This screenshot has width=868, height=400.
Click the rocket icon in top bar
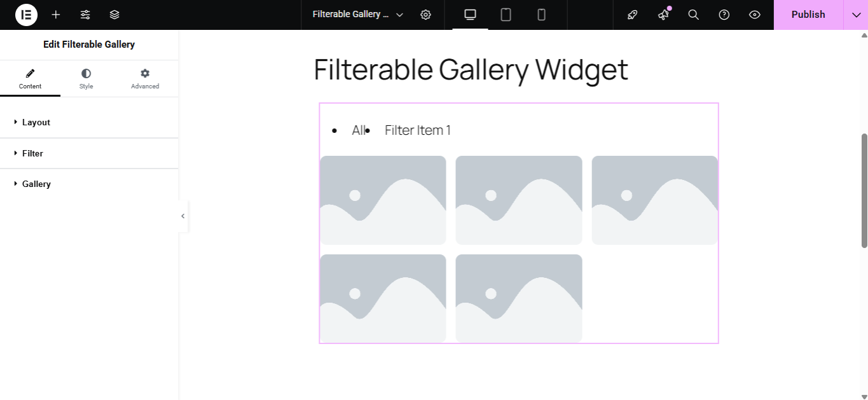633,15
